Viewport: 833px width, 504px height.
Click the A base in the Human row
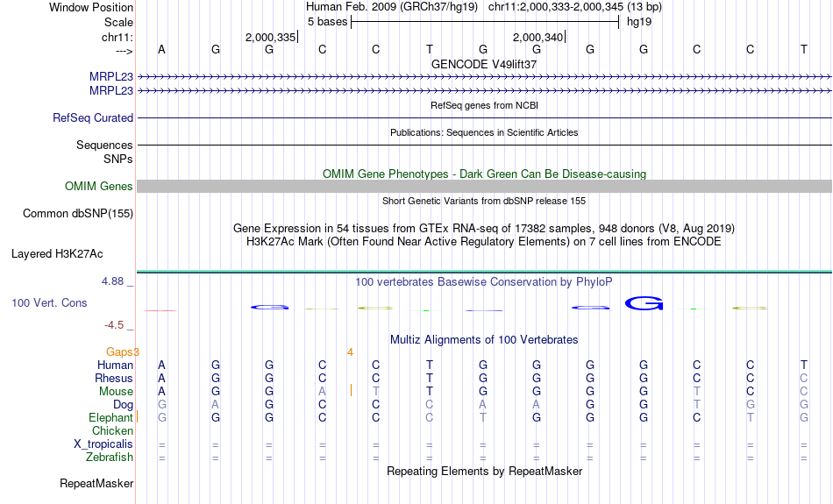tap(161, 365)
